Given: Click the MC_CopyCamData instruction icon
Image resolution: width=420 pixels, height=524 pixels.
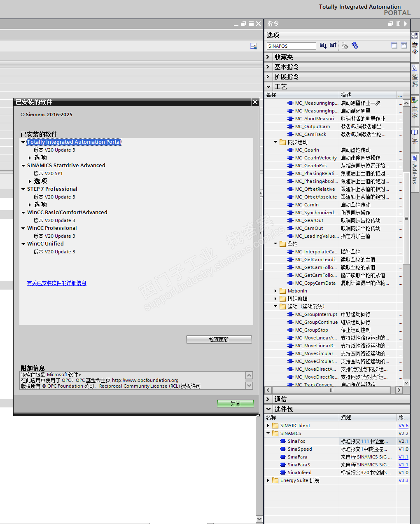Looking at the screenshot, I should point(290,283).
